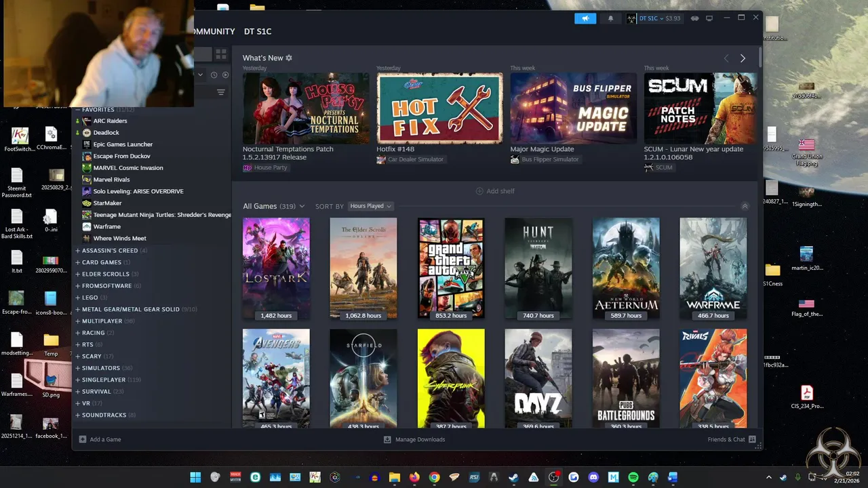This screenshot has height=488, width=868.
Task: Expand the FromSoftware collection
Action: [78, 286]
